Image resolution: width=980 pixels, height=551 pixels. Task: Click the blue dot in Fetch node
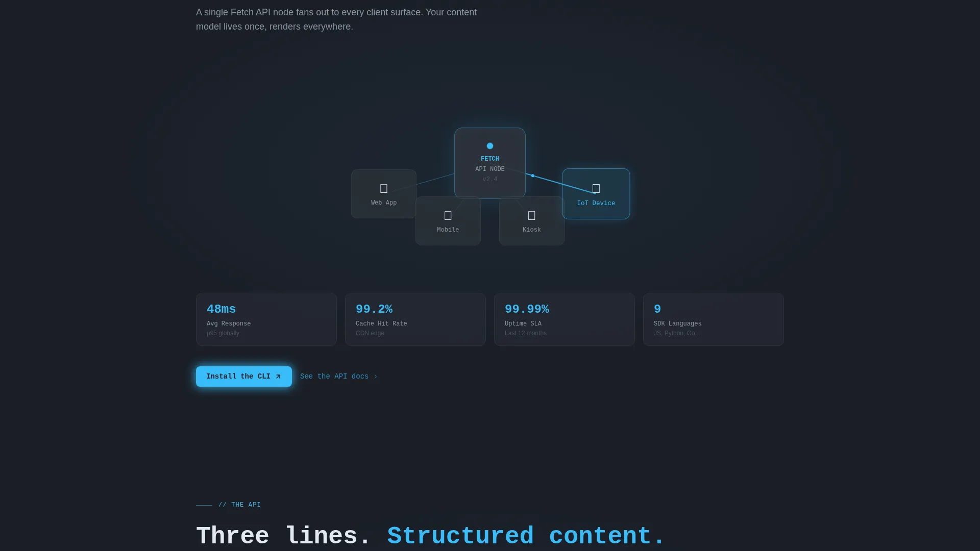(x=490, y=146)
